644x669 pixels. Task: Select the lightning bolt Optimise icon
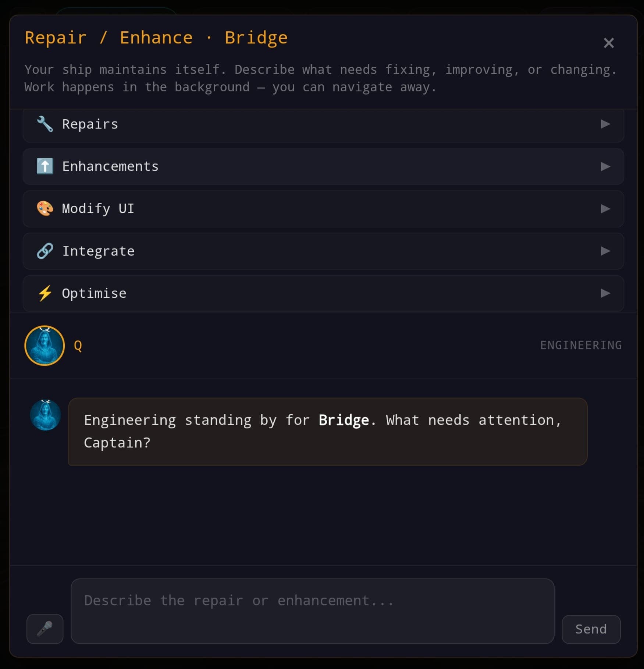(45, 293)
